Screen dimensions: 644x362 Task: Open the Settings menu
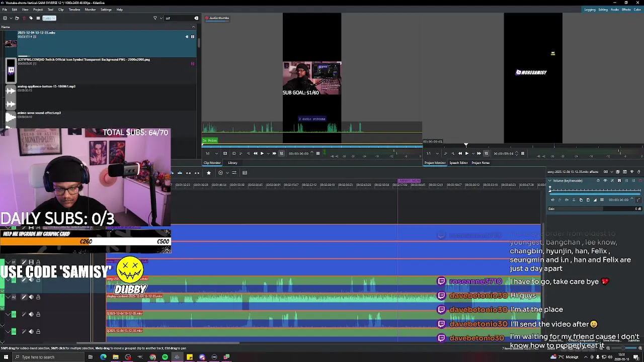(x=106, y=10)
